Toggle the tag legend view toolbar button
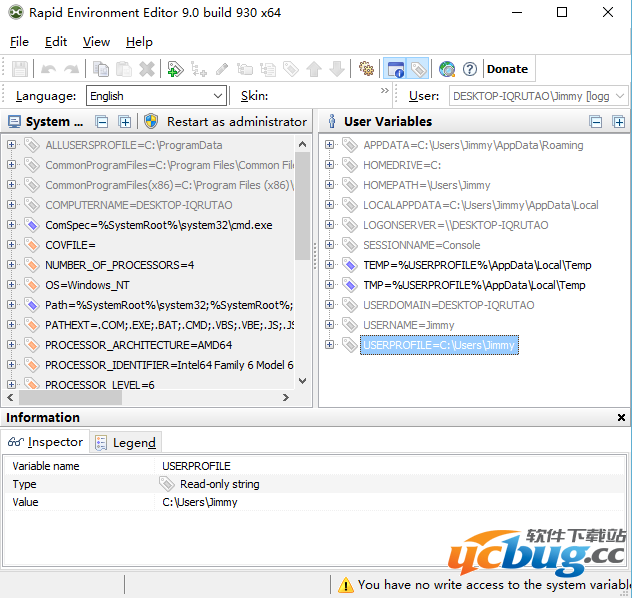This screenshot has width=632, height=598. point(418,69)
